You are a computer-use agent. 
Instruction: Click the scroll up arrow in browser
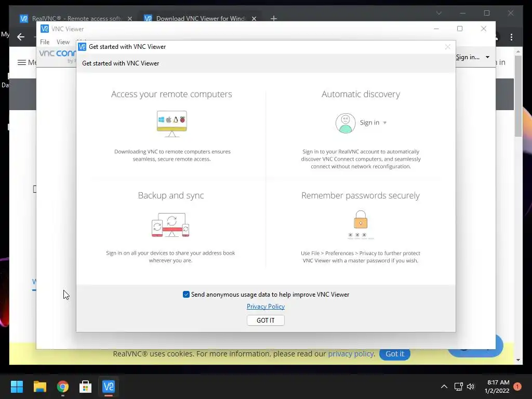point(518,52)
